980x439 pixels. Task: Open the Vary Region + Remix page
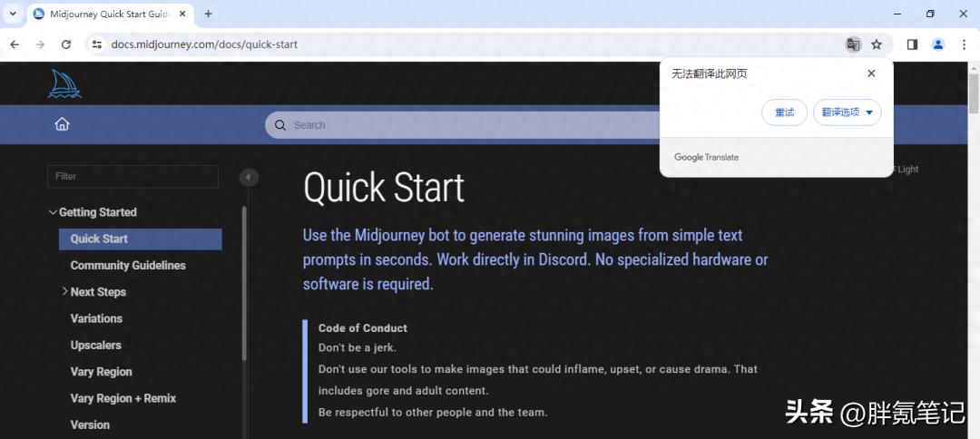click(x=123, y=398)
